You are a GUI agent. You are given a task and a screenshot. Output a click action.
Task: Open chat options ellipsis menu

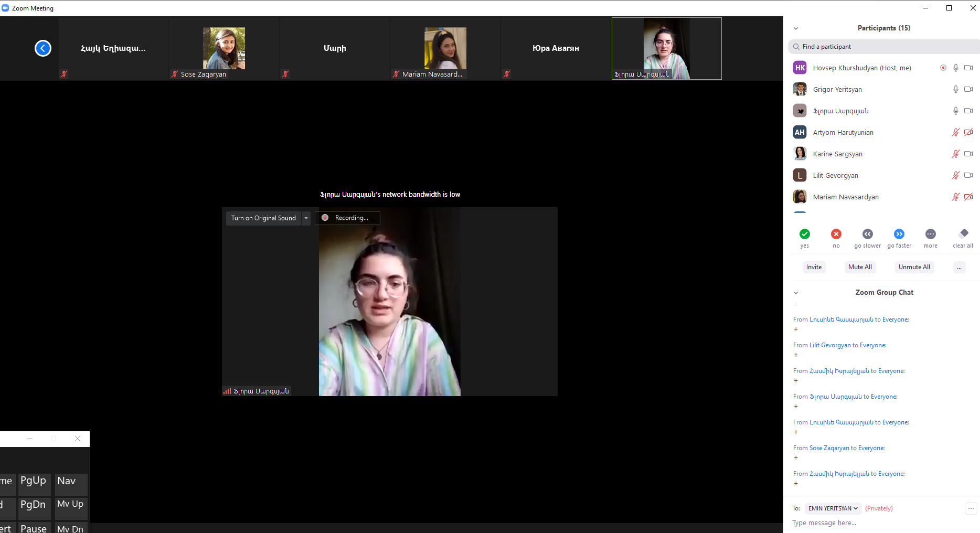point(971,508)
